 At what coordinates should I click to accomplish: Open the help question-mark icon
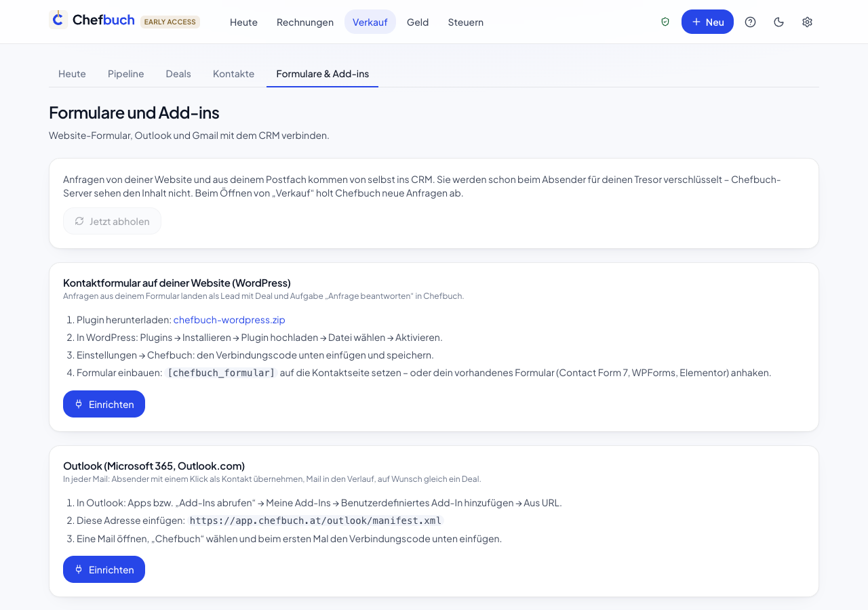tap(750, 22)
